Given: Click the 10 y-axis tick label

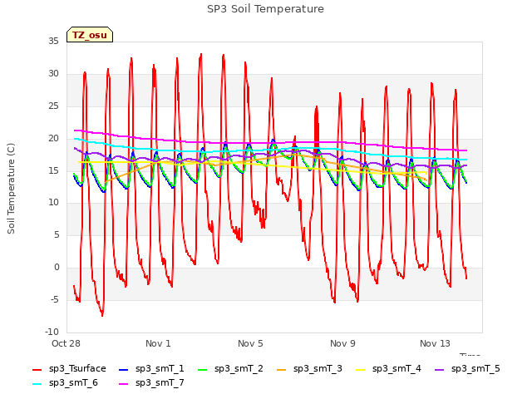Looking at the screenshot, I should (x=53, y=203).
